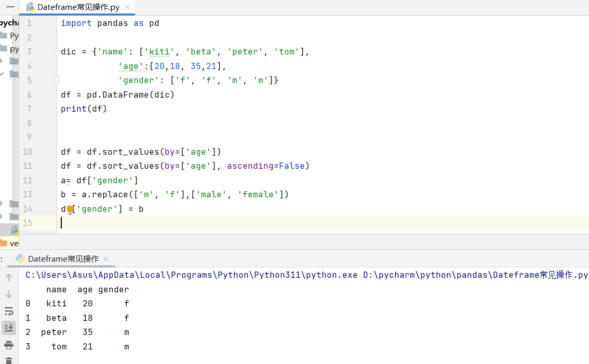Click the print output icon
The height and width of the screenshot is (364, 589).
pos(9,345)
